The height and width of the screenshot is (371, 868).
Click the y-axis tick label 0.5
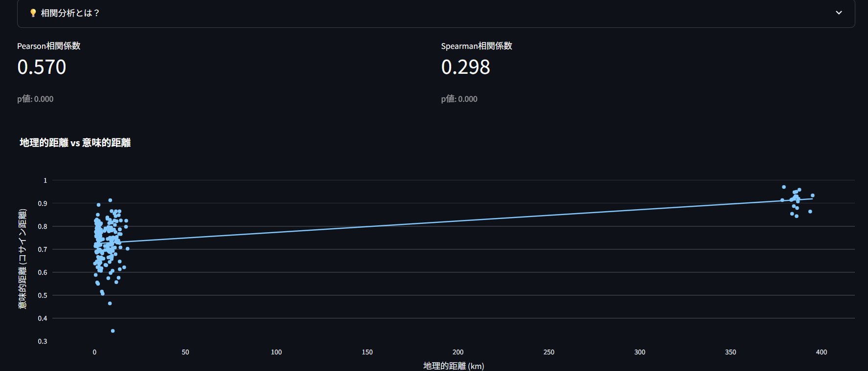click(43, 295)
